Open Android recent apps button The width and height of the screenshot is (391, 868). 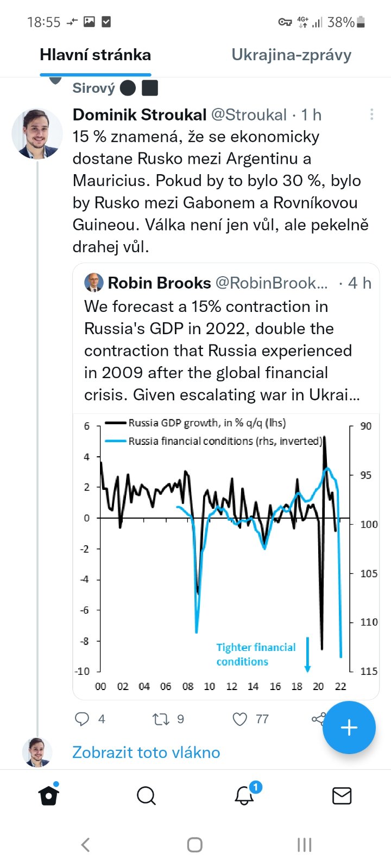point(304,845)
